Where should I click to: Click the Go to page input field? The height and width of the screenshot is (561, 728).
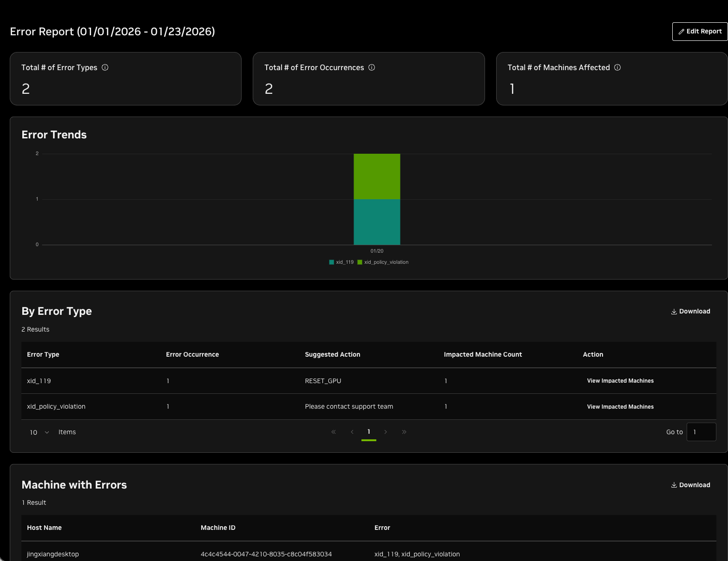pos(701,432)
